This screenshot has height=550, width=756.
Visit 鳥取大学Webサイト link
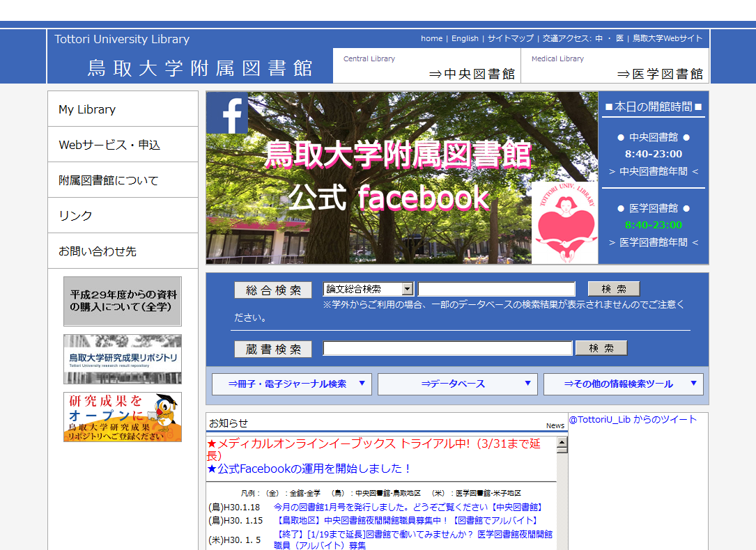[668, 38]
